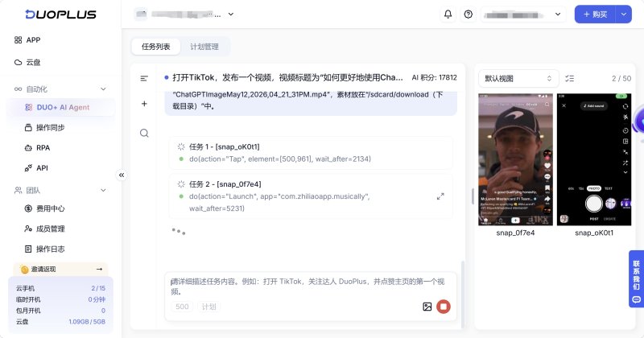Click the 500 step limit chip

pyautogui.click(x=182, y=307)
